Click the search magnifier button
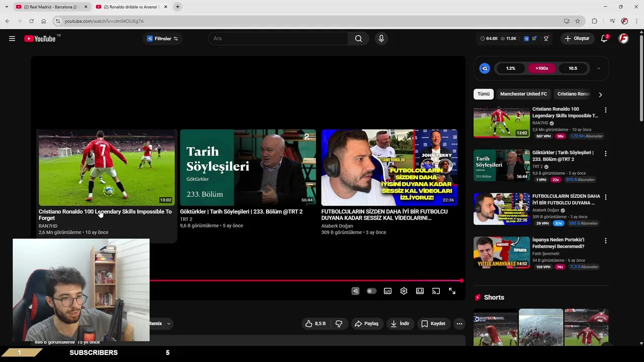Screen dimensions: 644x362 [x=358, y=39]
